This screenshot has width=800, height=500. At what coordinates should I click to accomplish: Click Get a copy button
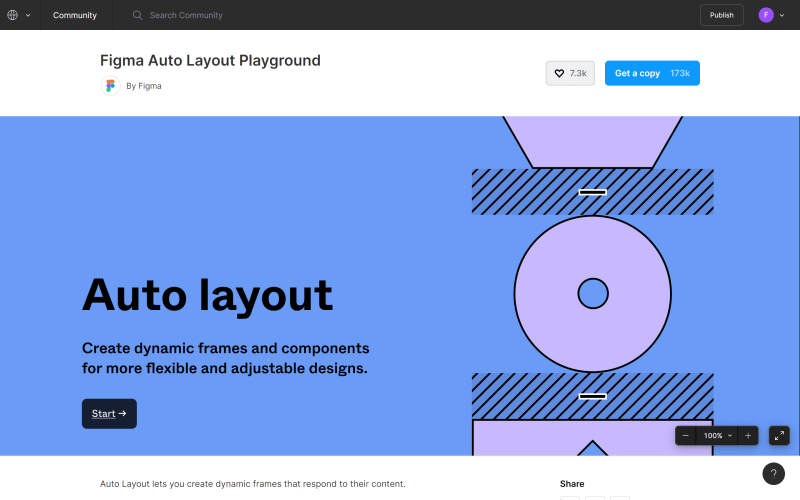point(652,73)
